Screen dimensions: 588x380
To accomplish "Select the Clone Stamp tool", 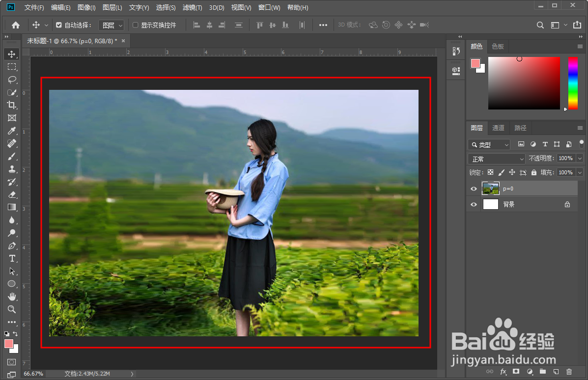I will coord(11,169).
